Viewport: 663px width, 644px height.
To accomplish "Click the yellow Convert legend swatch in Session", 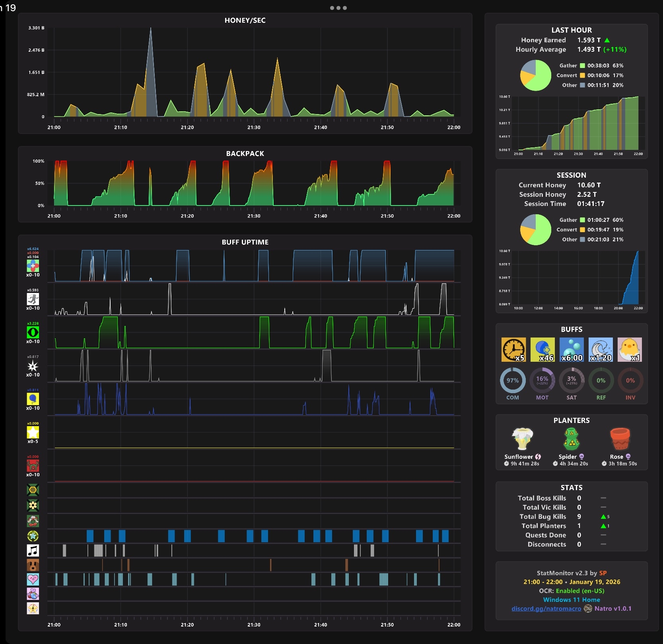I will [x=582, y=230].
